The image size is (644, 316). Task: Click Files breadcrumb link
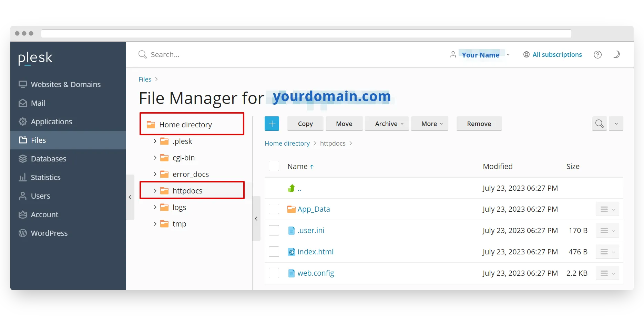coord(145,79)
